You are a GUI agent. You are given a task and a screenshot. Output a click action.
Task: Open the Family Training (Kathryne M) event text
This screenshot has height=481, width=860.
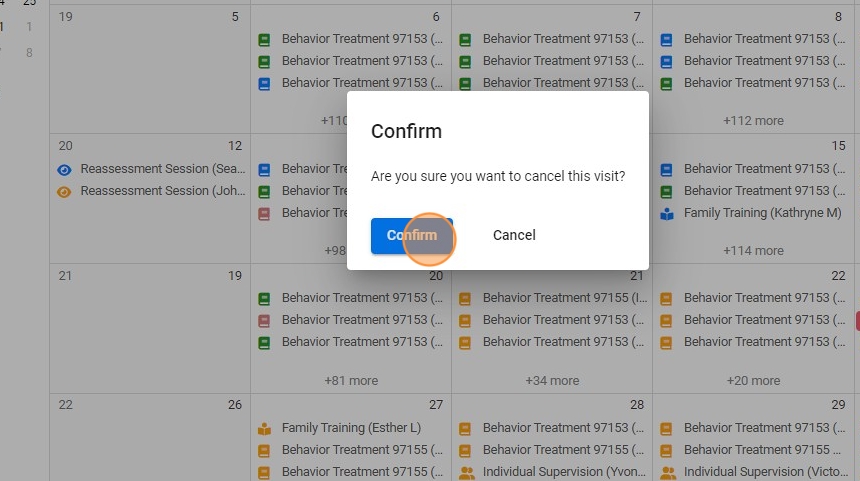coord(762,213)
